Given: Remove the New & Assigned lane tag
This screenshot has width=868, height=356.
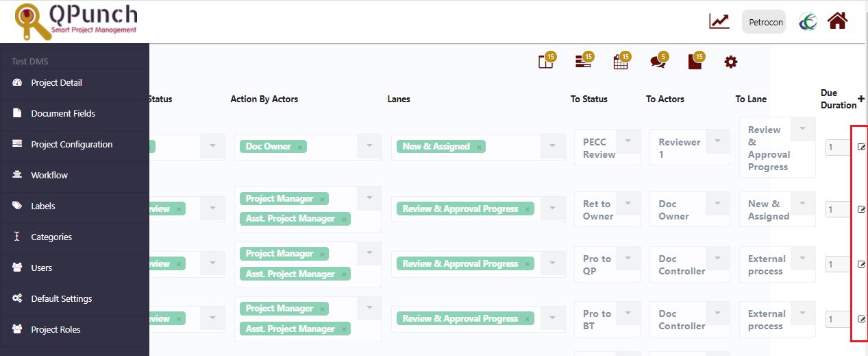Looking at the screenshot, I should (x=479, y=147).
